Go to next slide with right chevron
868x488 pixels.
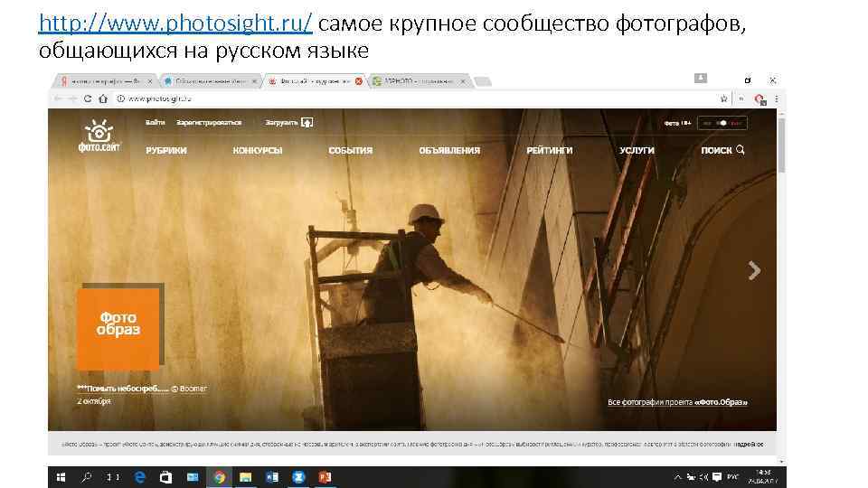[x=754, y=270]
